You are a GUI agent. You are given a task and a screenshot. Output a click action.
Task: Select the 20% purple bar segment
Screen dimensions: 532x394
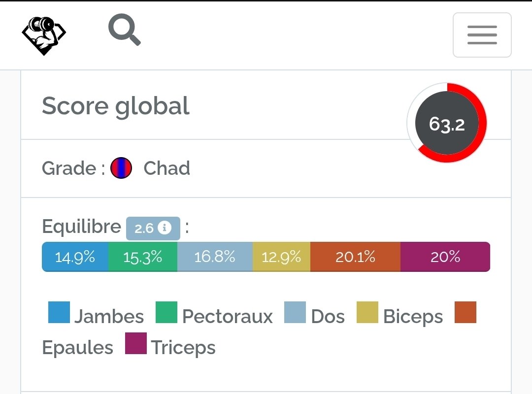445,257
